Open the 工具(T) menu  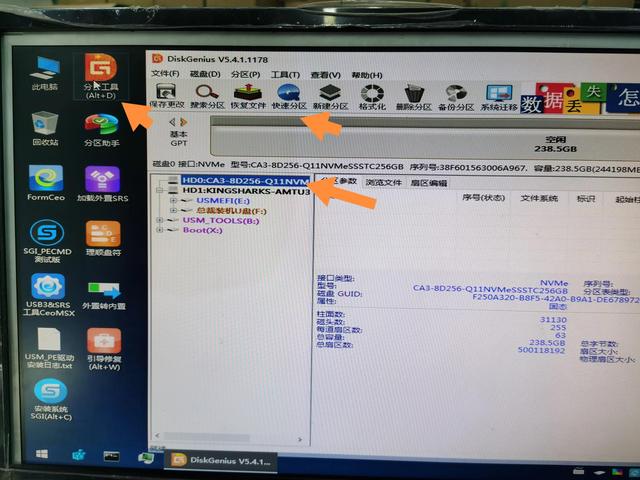[x=285, y=75]
